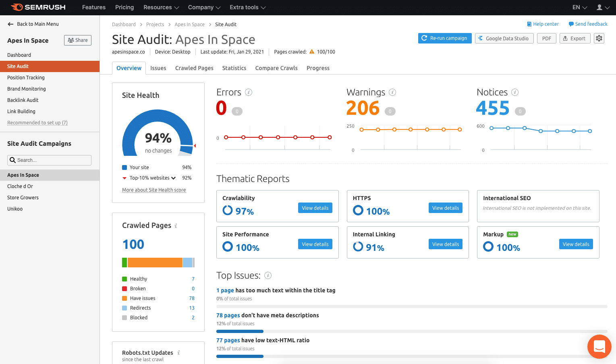Click the pages crawled warning triangle icon
This screenshot has width=616, height=364.
click(311, 52)
